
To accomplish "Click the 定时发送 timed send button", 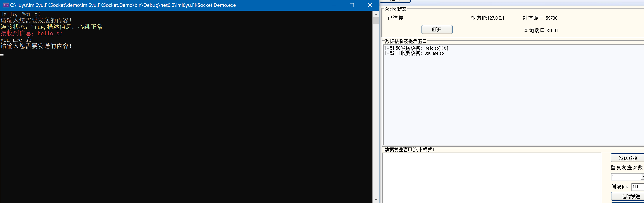I will tap(628, 196).
